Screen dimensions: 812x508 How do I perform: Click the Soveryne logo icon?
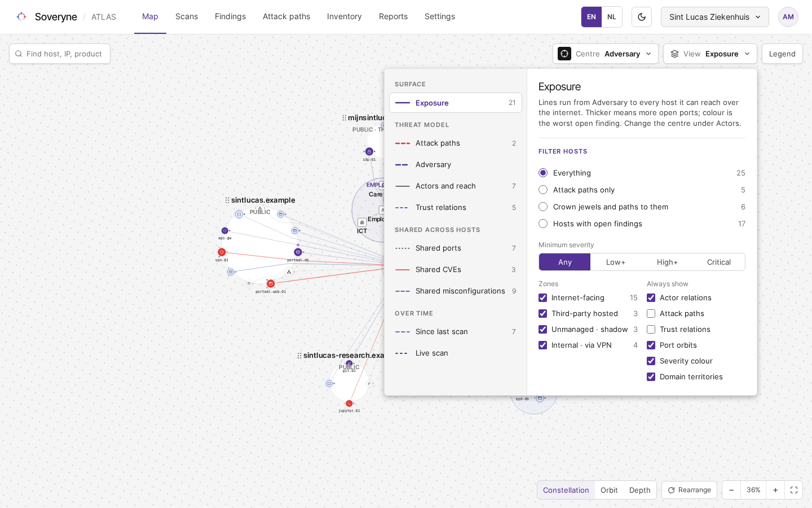pos(21,17)
